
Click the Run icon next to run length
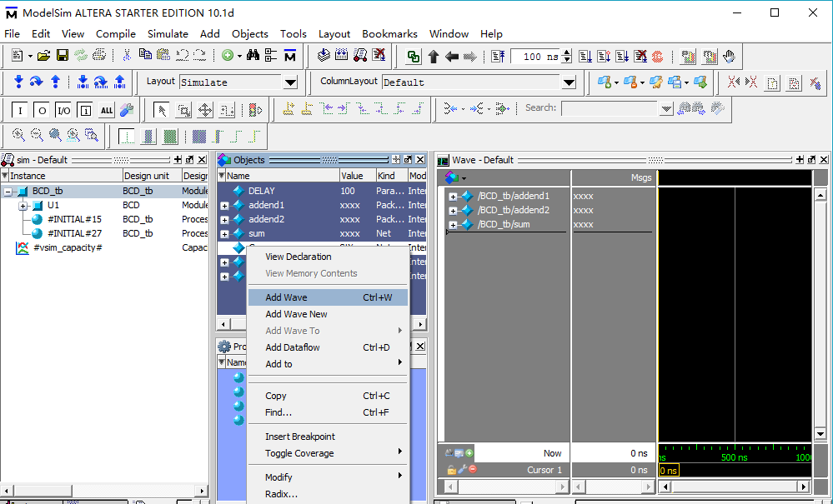(x=585, y=57)
